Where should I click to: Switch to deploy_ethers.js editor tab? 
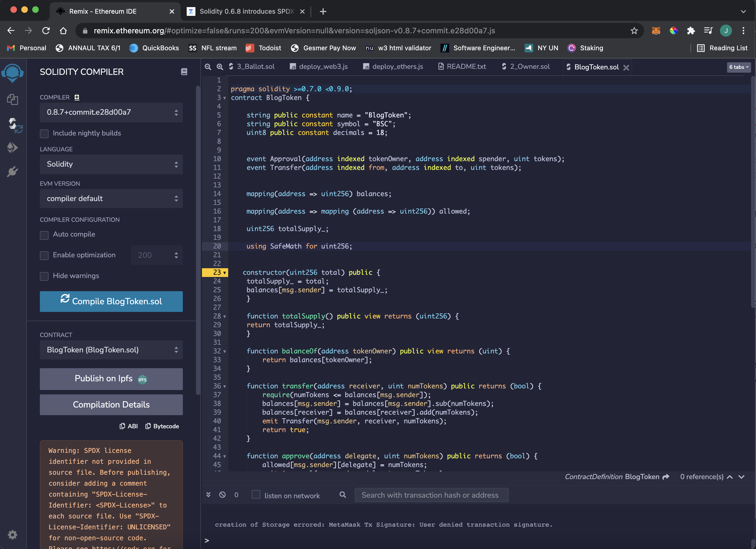click(x=393, y=67)
